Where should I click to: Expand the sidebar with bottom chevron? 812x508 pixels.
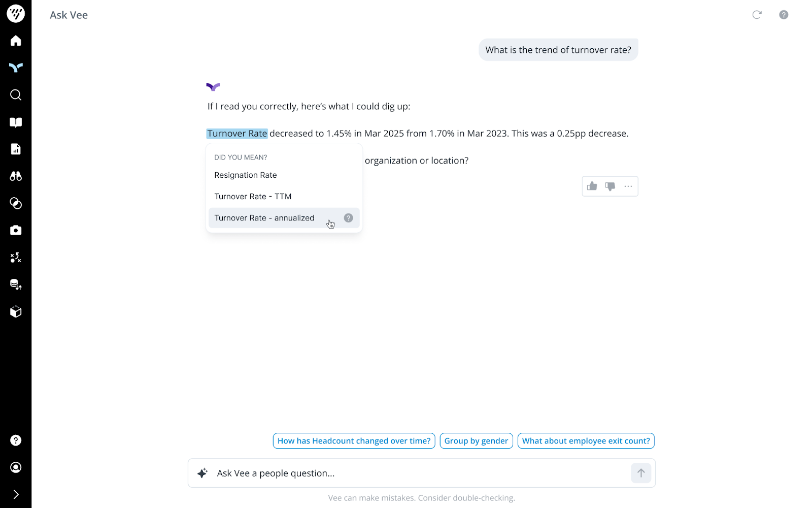click(x=16, y=494)
